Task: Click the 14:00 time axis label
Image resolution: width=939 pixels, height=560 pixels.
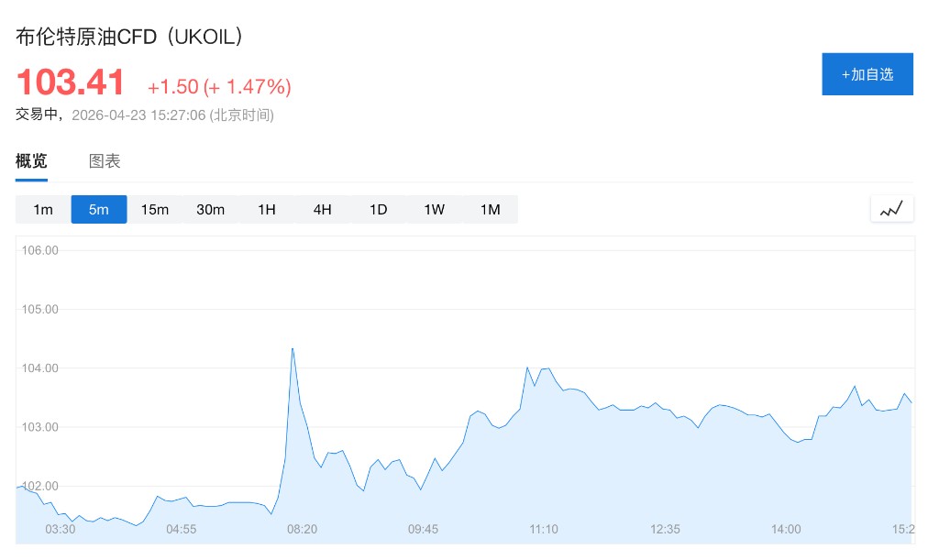Action: [x=786, y=529]
